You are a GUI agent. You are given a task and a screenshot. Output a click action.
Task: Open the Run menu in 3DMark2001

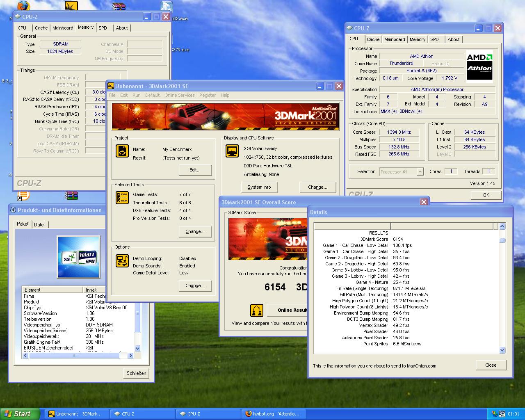point(137,95)
